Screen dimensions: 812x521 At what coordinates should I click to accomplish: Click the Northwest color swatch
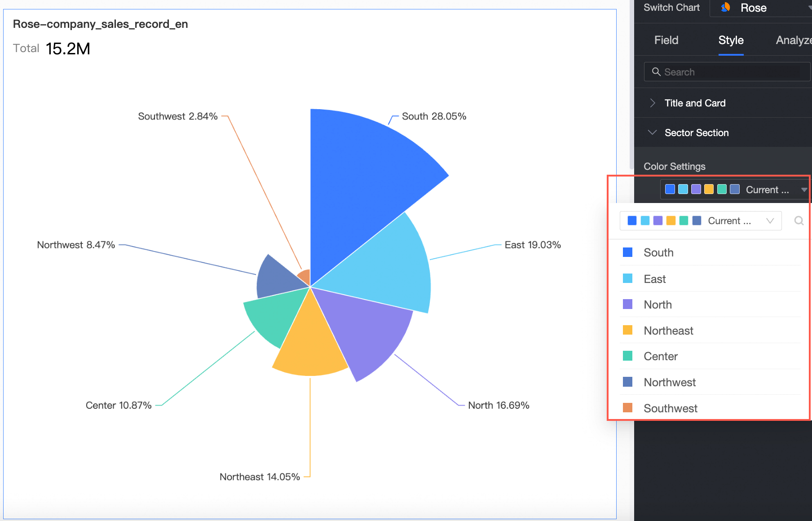(628, 382)
